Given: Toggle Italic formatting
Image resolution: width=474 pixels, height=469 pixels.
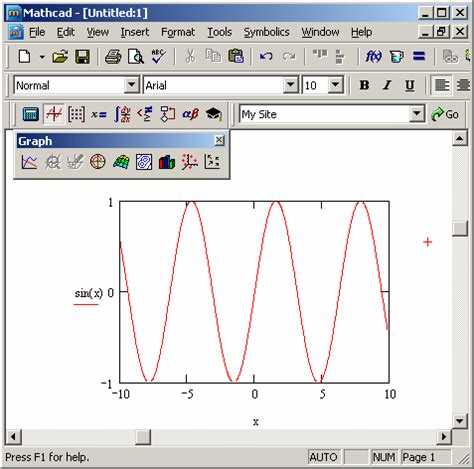Looking at the screenshot, I should coord(387,85).
